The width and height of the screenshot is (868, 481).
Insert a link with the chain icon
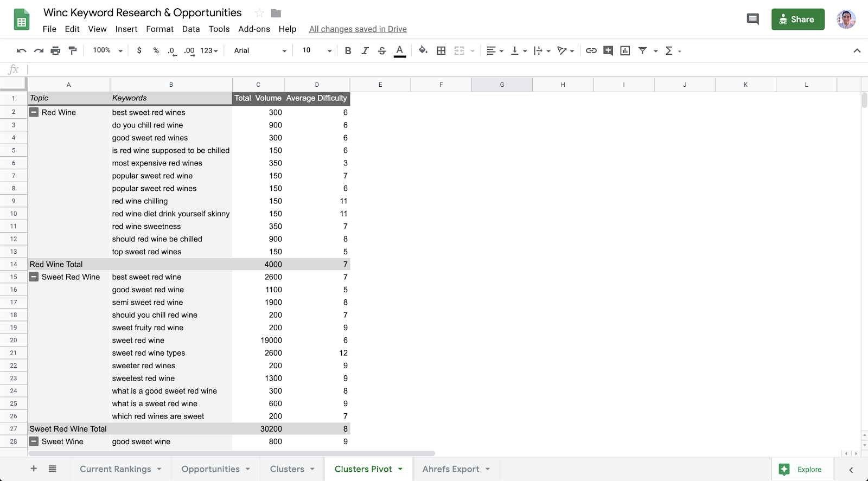(591, 50)
